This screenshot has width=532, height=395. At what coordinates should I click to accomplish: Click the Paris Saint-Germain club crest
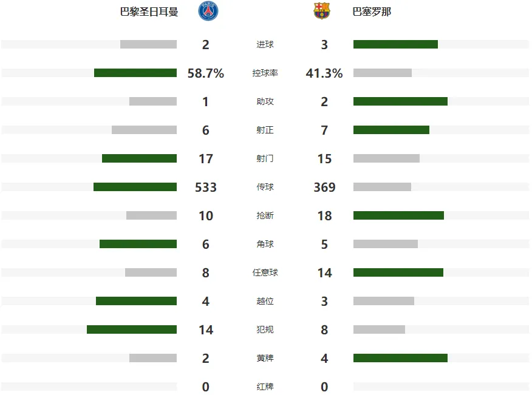pyautogui.click(x=208, y=11)
